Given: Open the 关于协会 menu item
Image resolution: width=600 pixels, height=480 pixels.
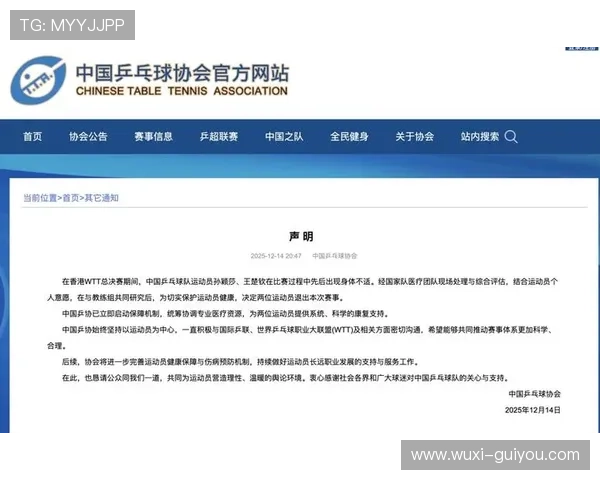Looking at the screenshot, I should point(414,137).
